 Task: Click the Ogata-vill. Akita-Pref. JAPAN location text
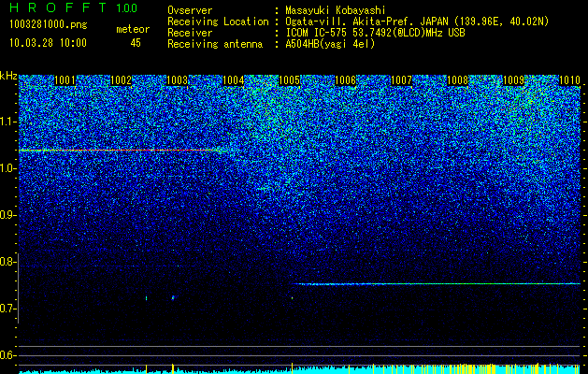pyautogui.click(x=417, y=22)
